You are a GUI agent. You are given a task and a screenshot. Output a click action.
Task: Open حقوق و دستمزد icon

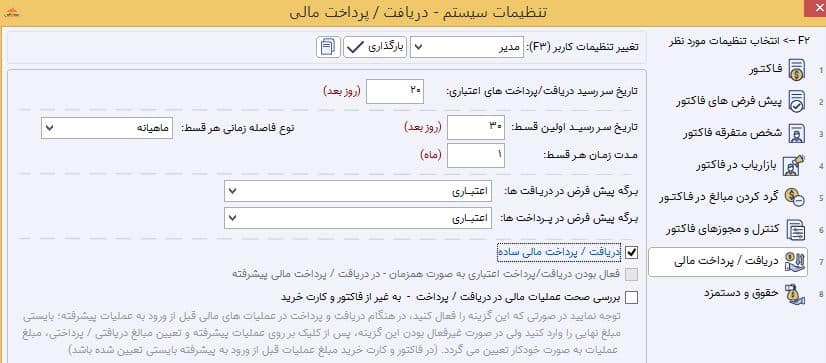tap(794, 293)
